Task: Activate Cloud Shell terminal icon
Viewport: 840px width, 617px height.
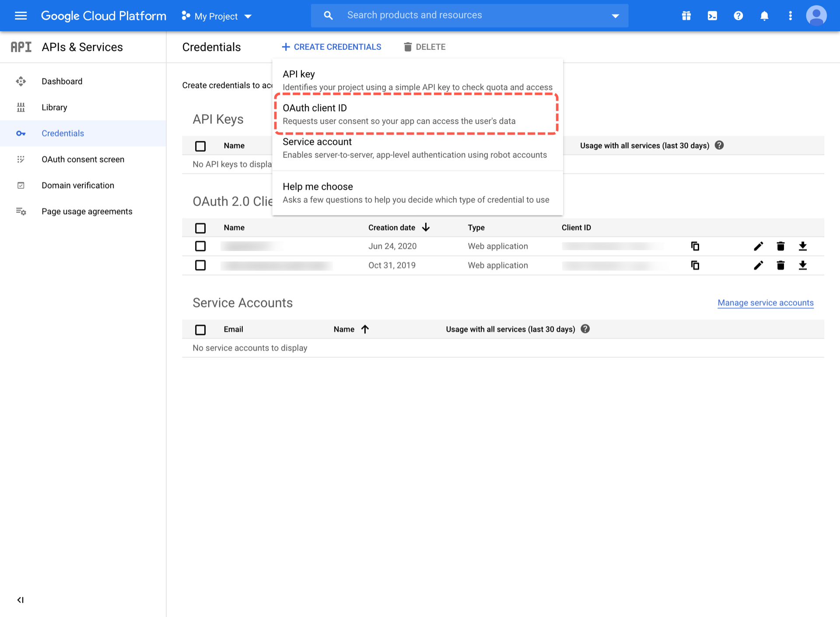Action: tap(712, 16)
